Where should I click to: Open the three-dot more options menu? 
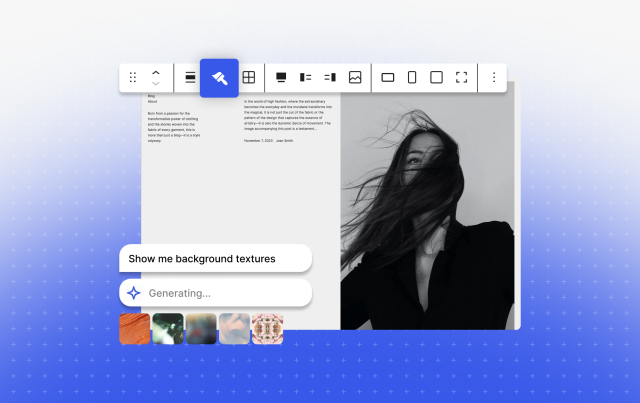tap(493, 77)
